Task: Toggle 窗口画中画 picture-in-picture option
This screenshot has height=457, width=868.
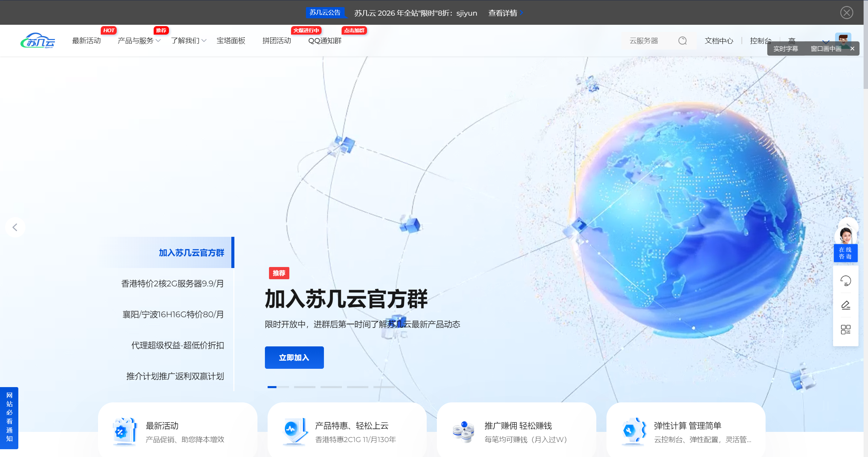Action: click(x=826, y=49)
